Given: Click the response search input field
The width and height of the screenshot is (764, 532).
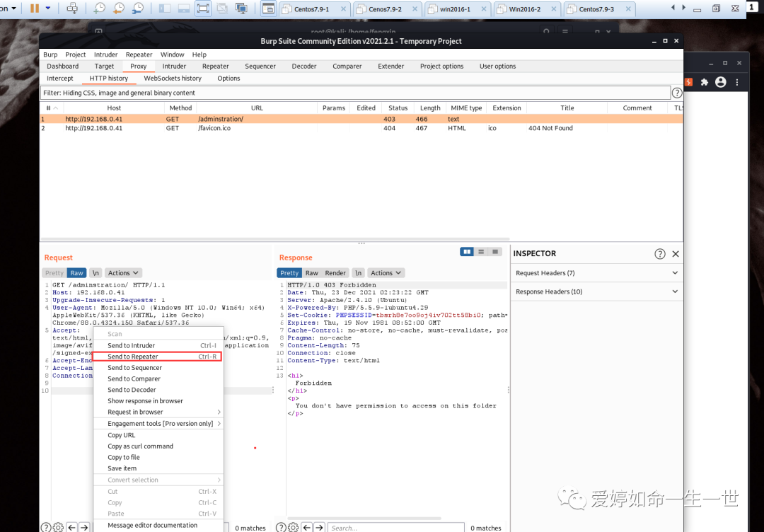Looking at the screenshot, I should pos(395,528).
